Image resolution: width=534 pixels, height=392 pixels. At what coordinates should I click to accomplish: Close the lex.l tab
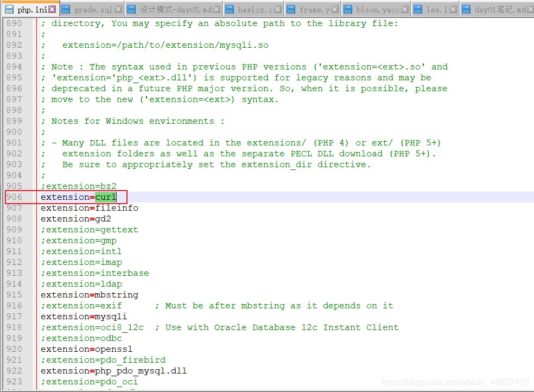pyautogui.click(x=453, y=9)
